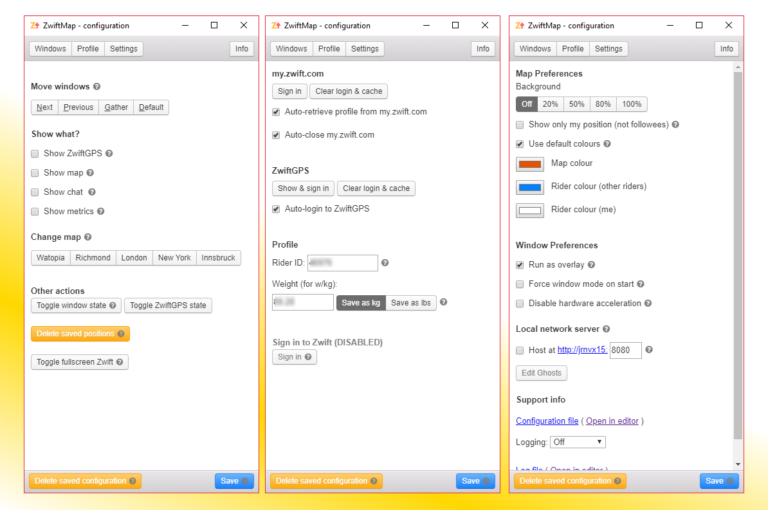
Task: Click ZwiftMap logo in middle window title bar
Action: tap(276, 25)
